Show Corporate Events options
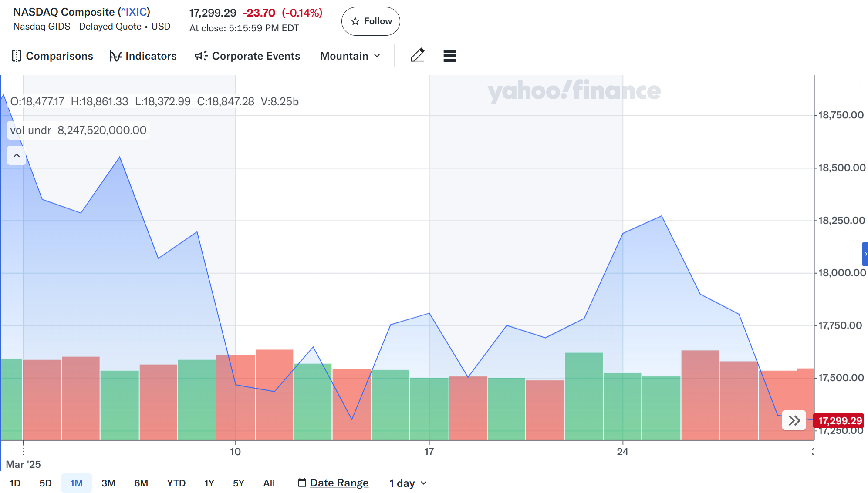Viewport: 868px width, 493px height. 247,56
